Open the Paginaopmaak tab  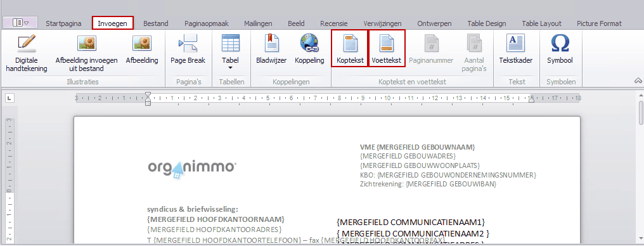coord(206,23)
